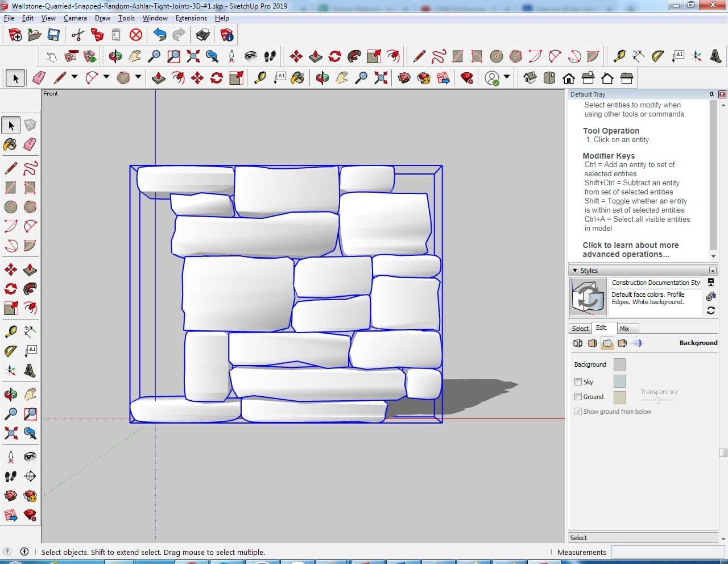Enable the Ground checkbox
The image size is (728, 564).
578,397
